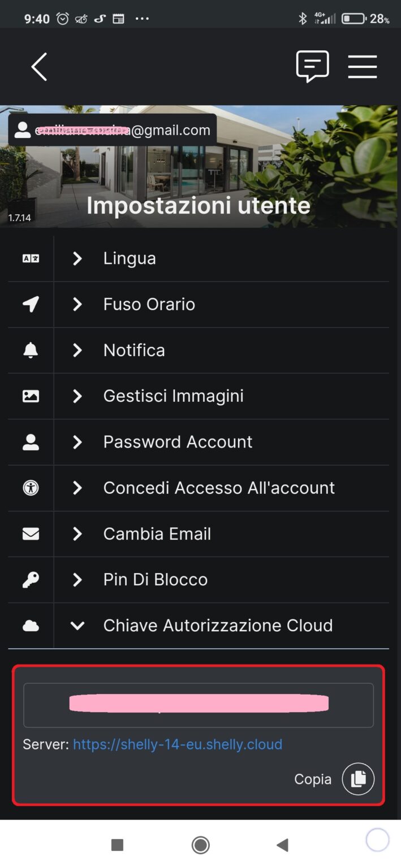The image size is (401, 868).
Task: Collapse the Chiave Autorizzazione Cloud section
Action: [77, 625]
